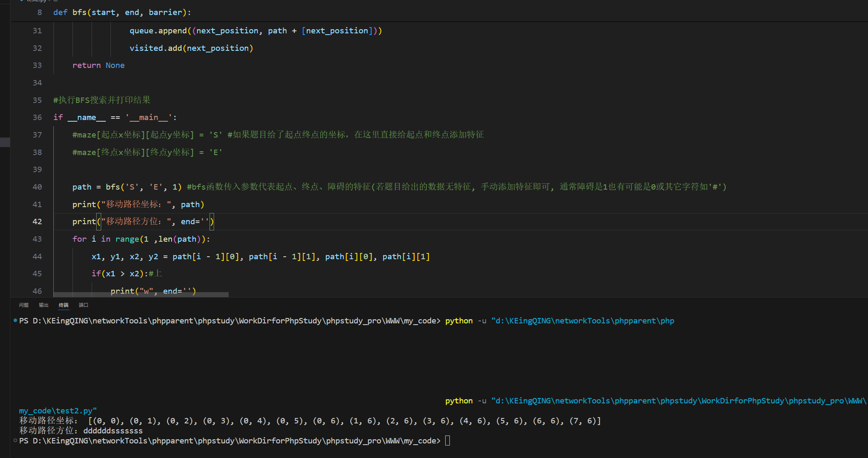Click the terminal input cursor at last prompt

pos(448,440)
